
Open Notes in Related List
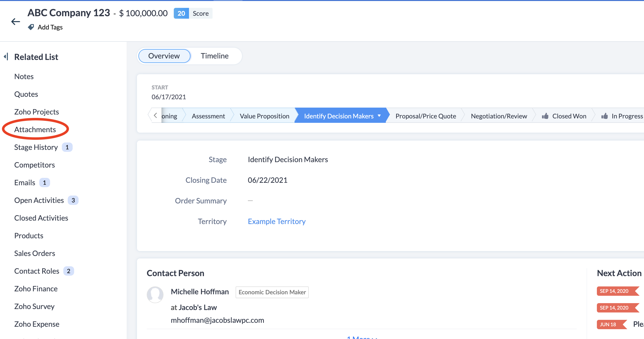tap(24, 76)
